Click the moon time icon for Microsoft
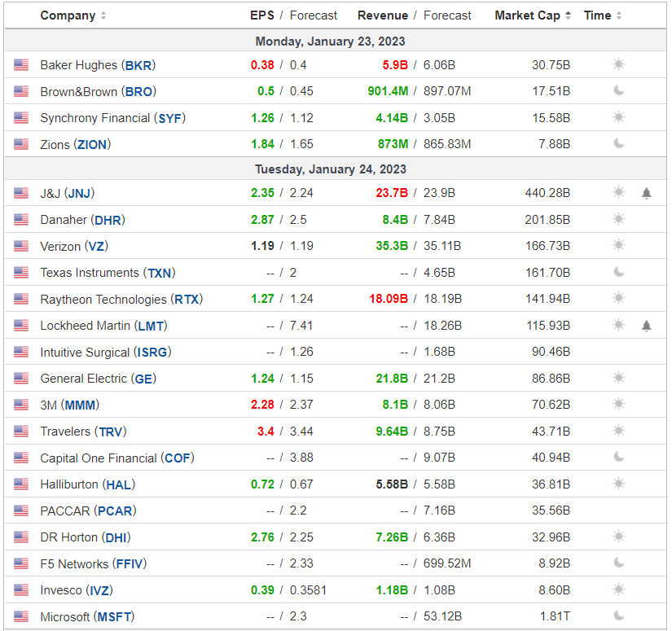672x631 pixels. pyautogui.click(x=618, y=616)
